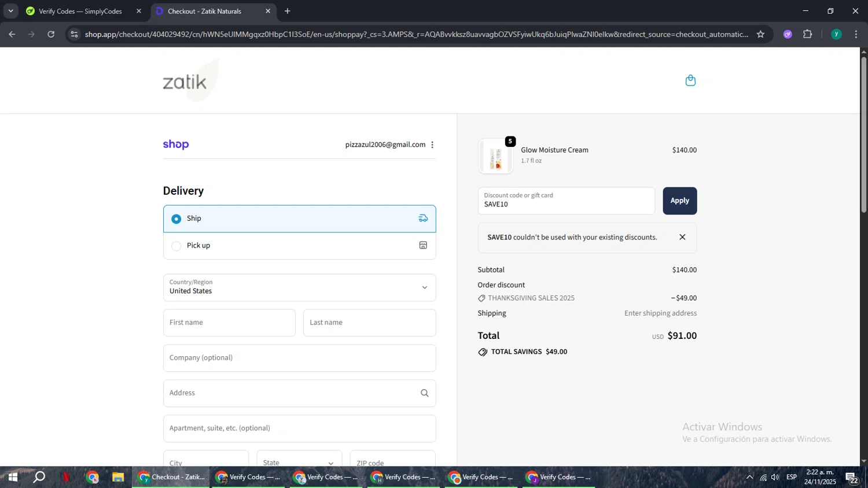Click the Pick up store icon
The image size is (868, 488).
(x=423, y=245)
